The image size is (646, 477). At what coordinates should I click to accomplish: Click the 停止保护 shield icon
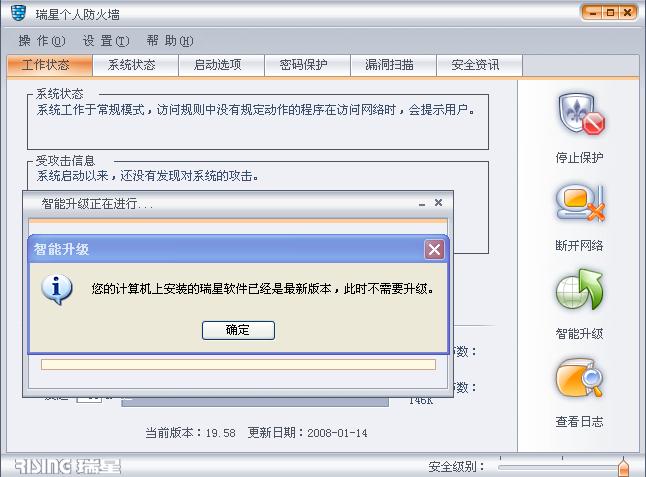[581, 114]
